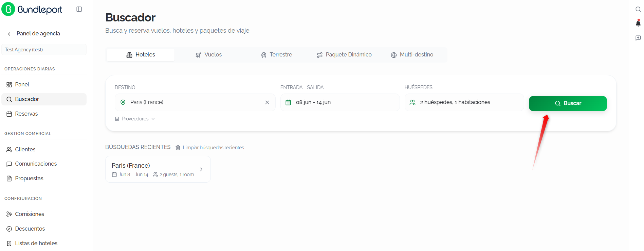Image resolution: width=644 pixels, height=251 pixels.
Task: Click the Hoteles building icon on its tab
Action: [129, 55]
